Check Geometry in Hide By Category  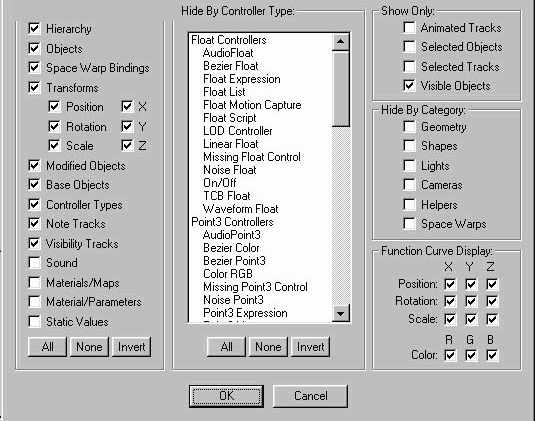pyautogui.click(x=409, y=127)
